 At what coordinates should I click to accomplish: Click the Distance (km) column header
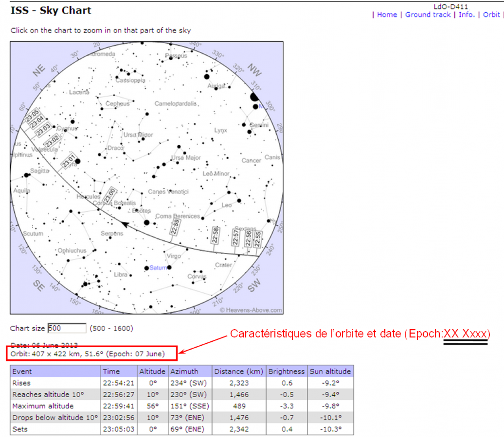239,371
